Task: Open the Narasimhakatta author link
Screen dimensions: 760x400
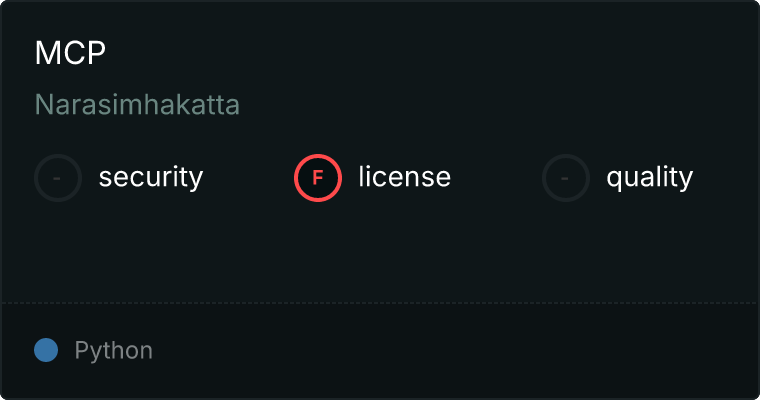Action: tap(137, 104)
